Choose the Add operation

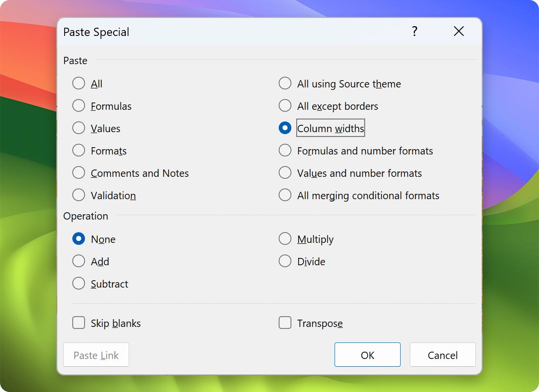pos(79,261)
